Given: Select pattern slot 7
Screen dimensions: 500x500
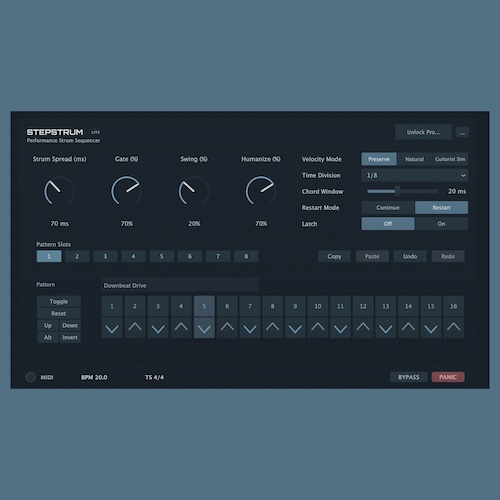Looking at the screenshot, I should point(218,256).
